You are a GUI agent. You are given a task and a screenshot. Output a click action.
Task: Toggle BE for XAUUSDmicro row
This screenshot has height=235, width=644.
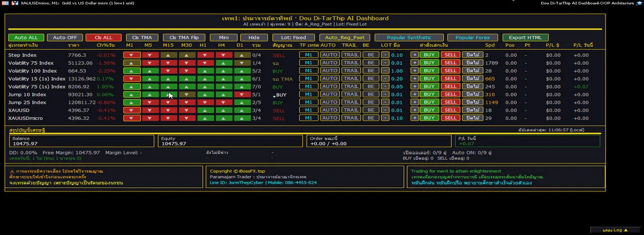[371, 118]
